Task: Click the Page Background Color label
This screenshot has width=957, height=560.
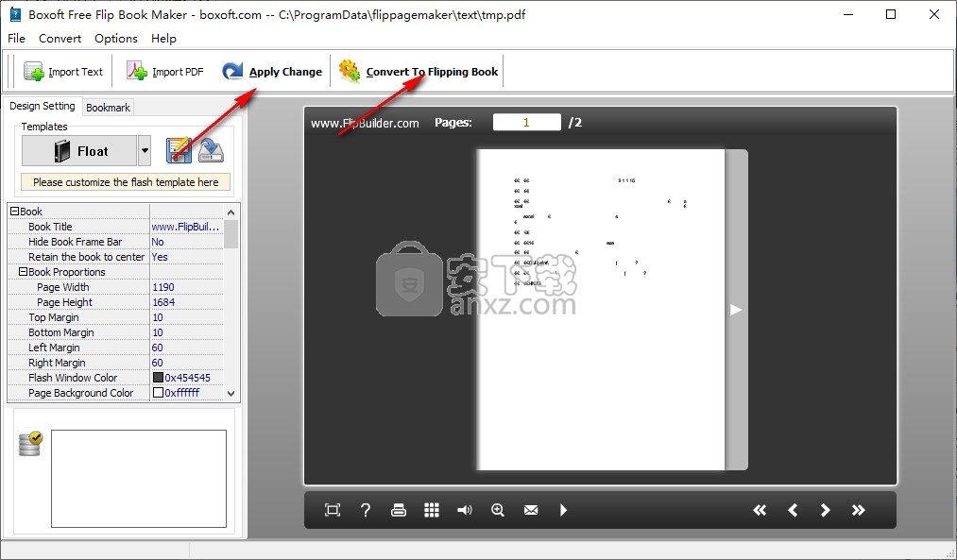Action: click(80, 393)
